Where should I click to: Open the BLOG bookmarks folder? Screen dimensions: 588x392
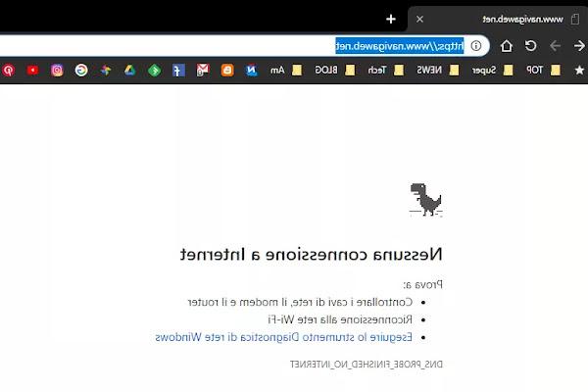335,71
